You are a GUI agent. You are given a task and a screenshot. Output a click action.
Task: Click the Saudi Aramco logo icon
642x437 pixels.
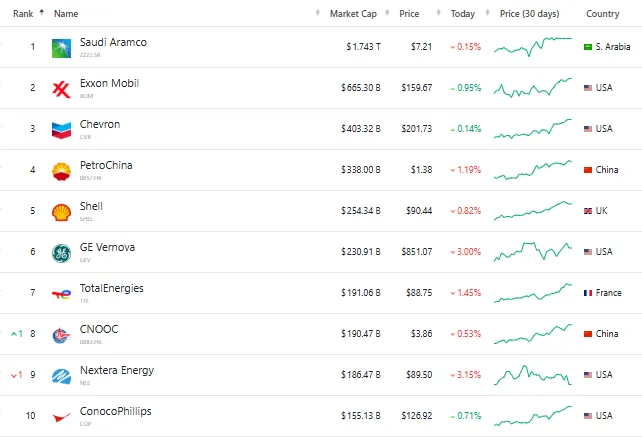click(61, 47)
